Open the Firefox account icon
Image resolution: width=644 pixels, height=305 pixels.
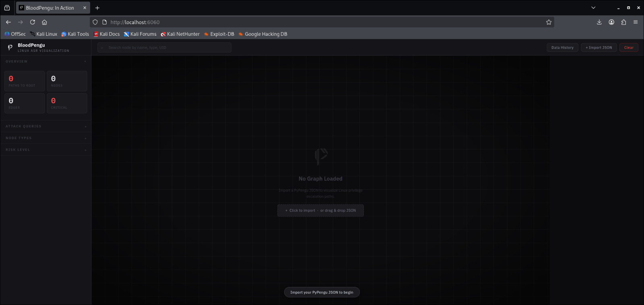(x=611, y=22)
